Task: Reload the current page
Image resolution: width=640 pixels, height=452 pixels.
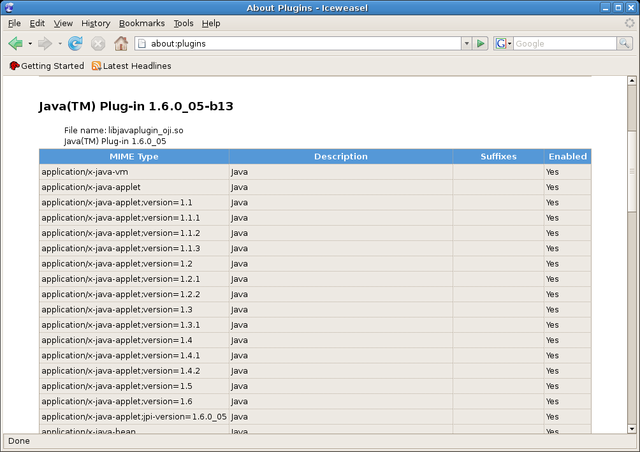Action: 75,43
